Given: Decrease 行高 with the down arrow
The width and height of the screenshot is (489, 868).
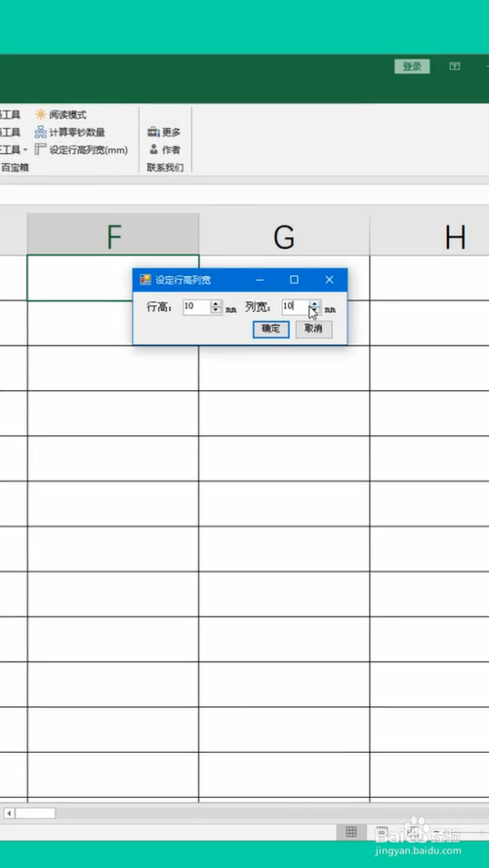Looking at the screenshot, I should click(x=216, y=310).
